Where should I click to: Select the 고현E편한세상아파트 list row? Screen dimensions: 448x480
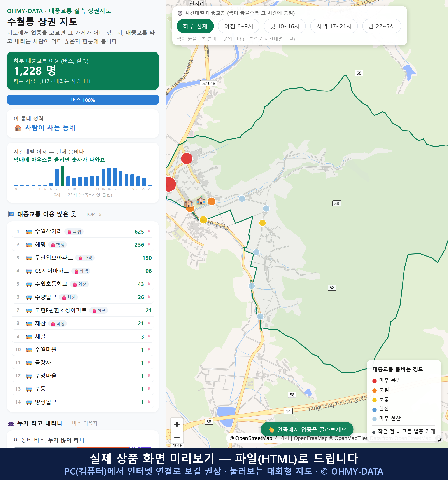click(x=83, y=310)
